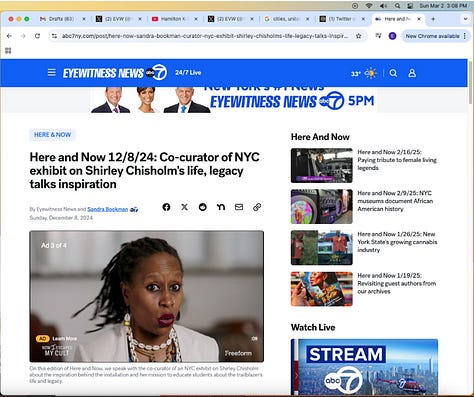Viewport: 474px width, 397px height.
Task: Open the user account profile icon
Action: click(x=412, y=73)
